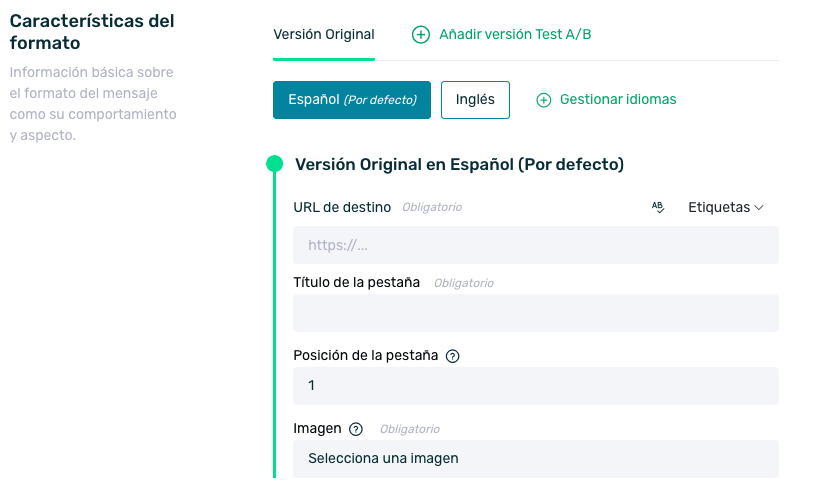Click Versión Original en Español heading

(459, 164)
